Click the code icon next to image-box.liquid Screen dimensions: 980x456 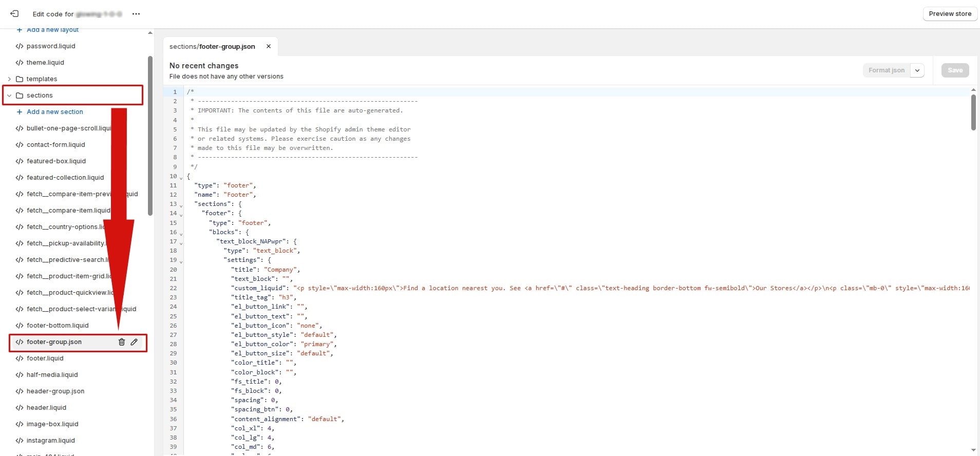click(x=20, y=424)
